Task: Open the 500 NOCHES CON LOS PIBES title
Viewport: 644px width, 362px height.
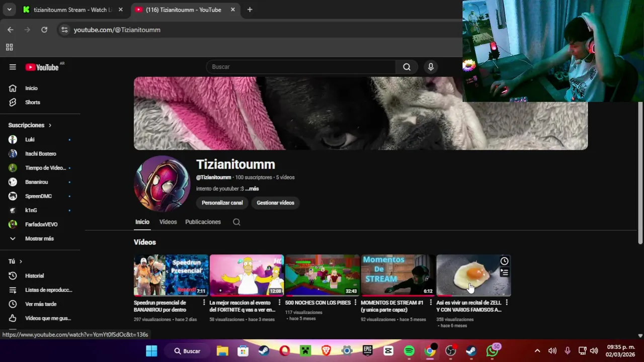Action: tap(318, 303)
